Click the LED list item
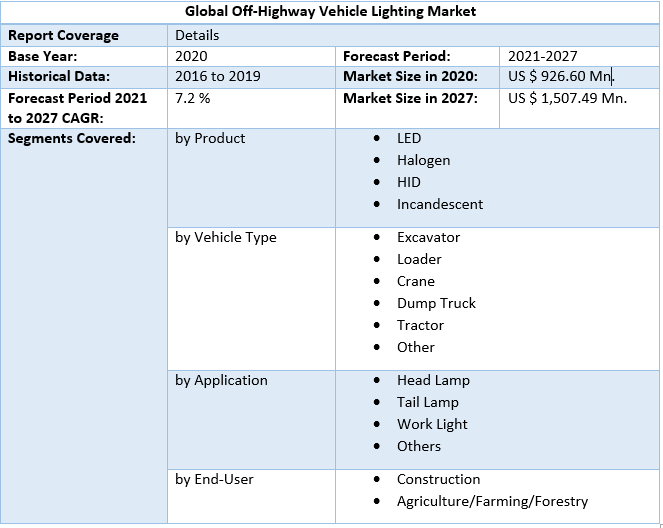Viewport: 663px width, 528px height. click(x=409, y=138)
